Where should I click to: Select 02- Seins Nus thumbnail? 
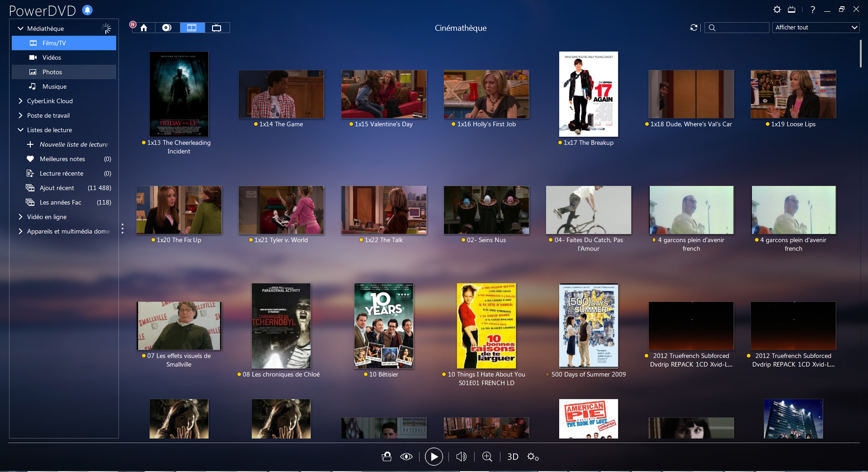point(486,210)
